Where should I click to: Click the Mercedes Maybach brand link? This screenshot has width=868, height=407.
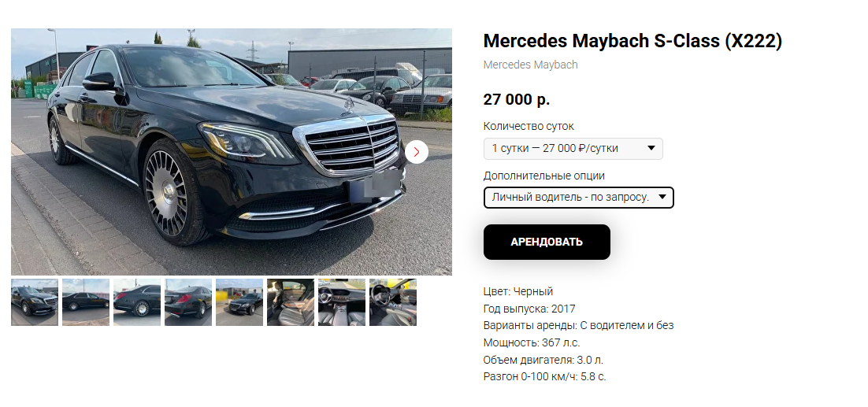pyautogui.click(x=530, y=65)
